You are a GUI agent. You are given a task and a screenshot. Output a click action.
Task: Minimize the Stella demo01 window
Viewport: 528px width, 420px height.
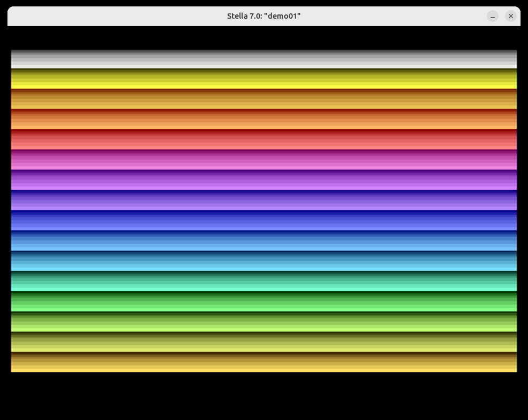[492, 16]
